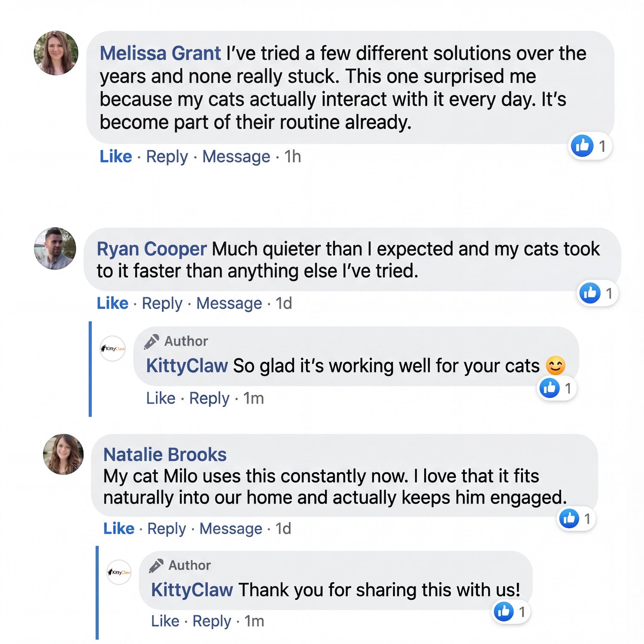644x644 pixels.
Task: Open Melissa Grant's profile picture
Action: click(56, 53)
